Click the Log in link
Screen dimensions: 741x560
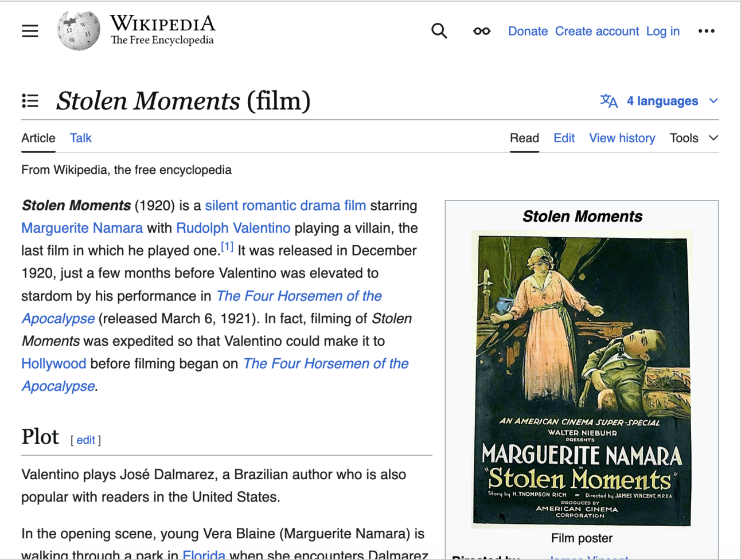(x=663, y=31)
